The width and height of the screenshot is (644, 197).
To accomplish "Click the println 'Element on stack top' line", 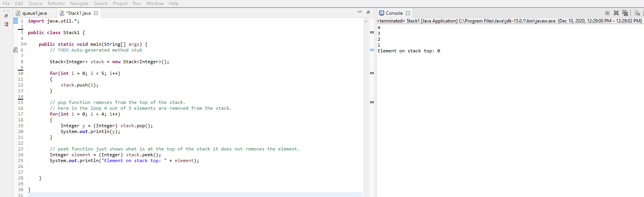I will click(124, 161).
